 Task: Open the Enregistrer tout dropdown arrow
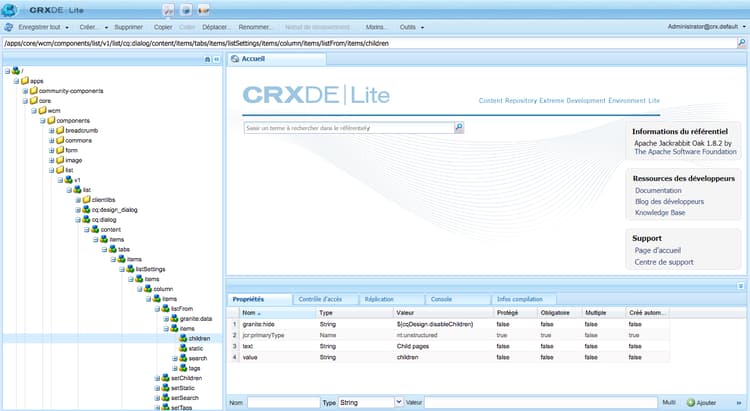[67, 28]
